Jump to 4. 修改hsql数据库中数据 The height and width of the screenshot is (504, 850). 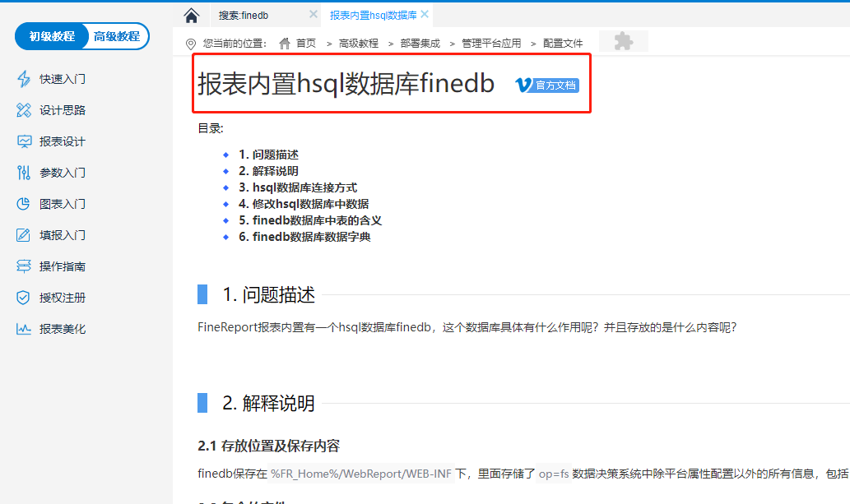(304, 204)
